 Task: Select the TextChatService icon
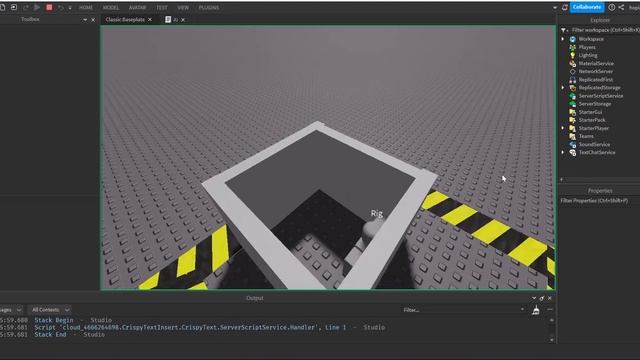tap(573, 153)
